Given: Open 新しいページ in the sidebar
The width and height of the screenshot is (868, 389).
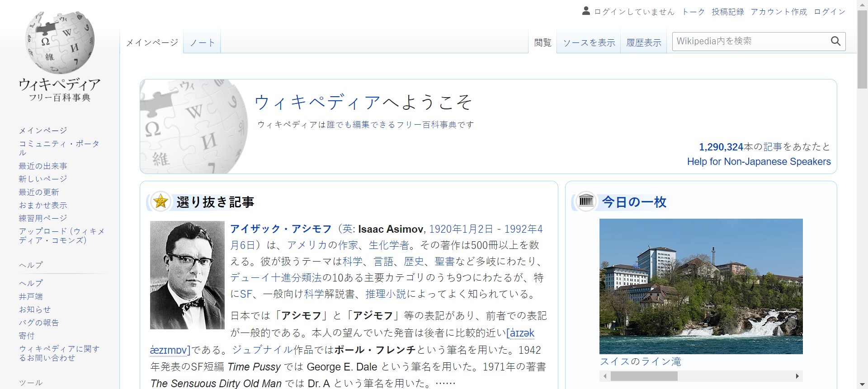Looking at the screenshot, I should [43, 179].
